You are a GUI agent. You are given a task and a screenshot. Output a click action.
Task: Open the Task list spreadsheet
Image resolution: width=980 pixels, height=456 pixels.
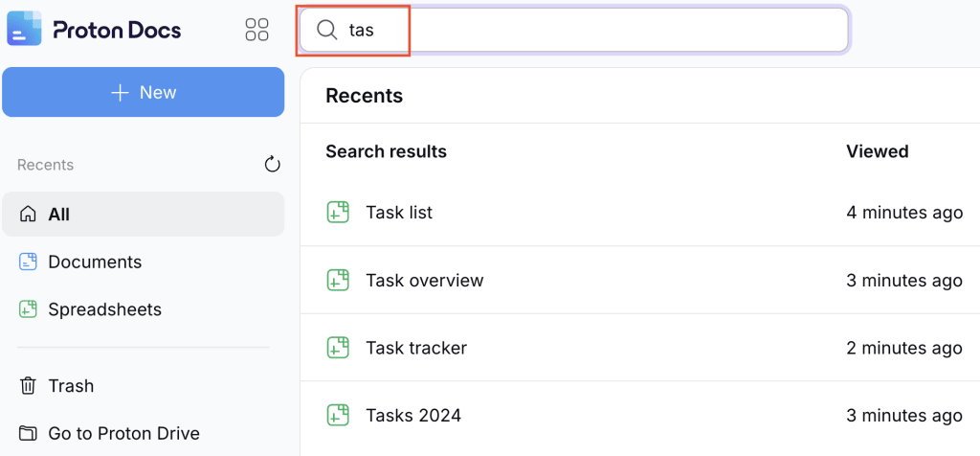(x=399, y=212)
